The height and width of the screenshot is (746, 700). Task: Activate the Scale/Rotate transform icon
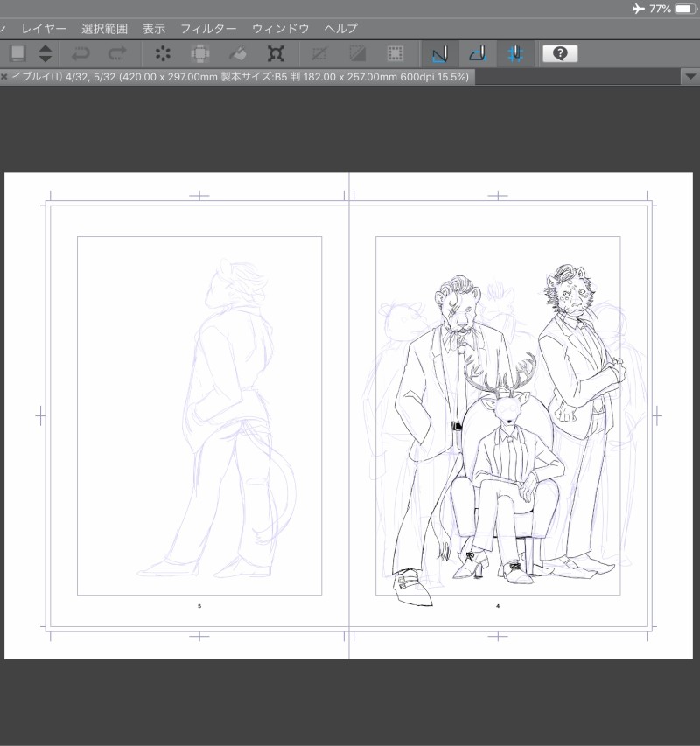276,53
